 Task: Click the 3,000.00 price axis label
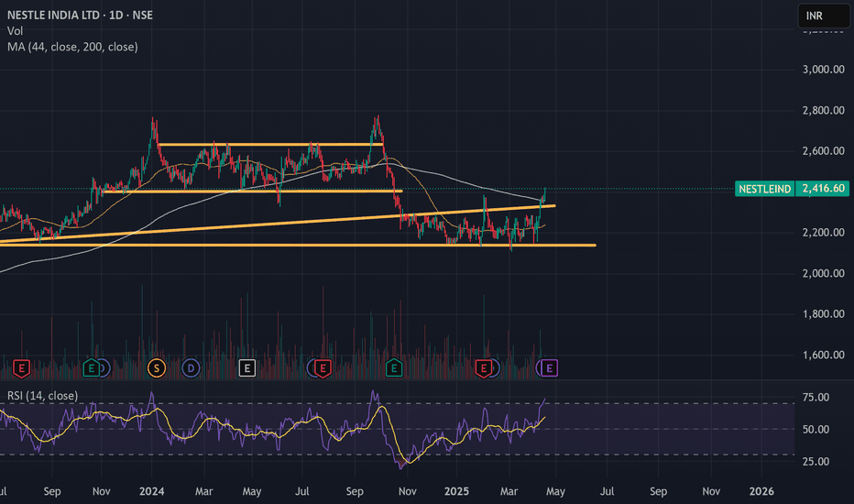tap(824, 70)
